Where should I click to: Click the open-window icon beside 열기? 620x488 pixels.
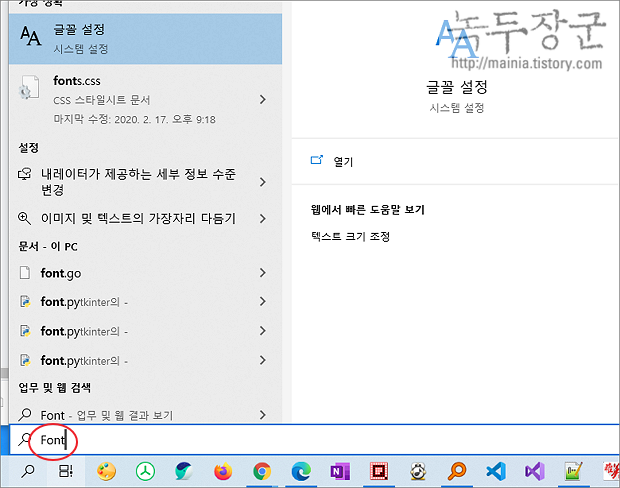317,160
